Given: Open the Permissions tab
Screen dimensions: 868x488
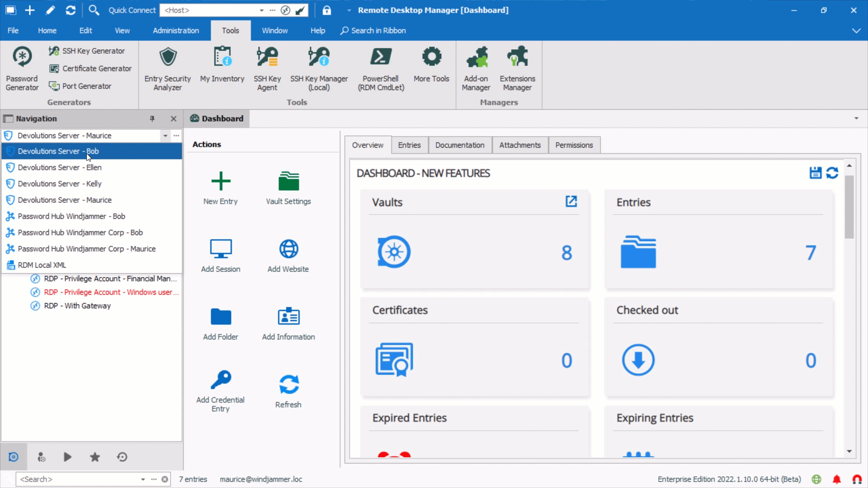Looking at the screenshot, I should [574, 145].
